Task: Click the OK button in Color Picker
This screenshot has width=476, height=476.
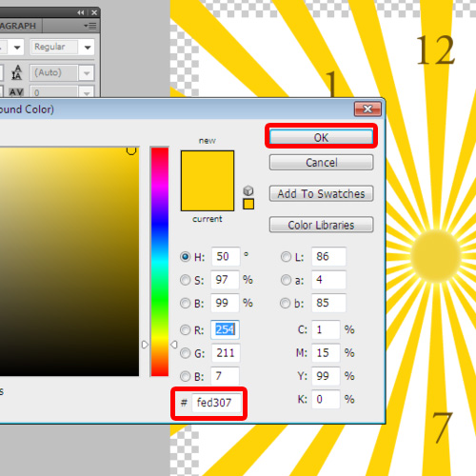Action: click(x=321, y=137)
